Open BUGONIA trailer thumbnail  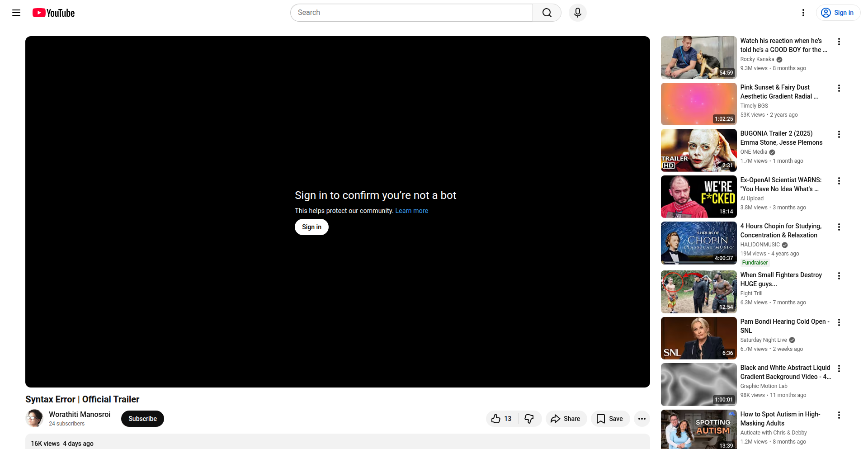click(x=699, y=150)
